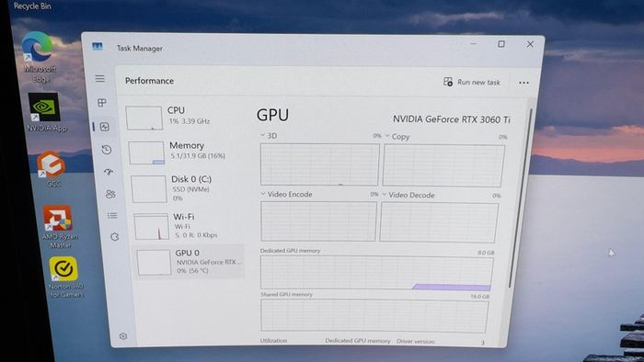Click the Driver version label

(x=416, y=341)
